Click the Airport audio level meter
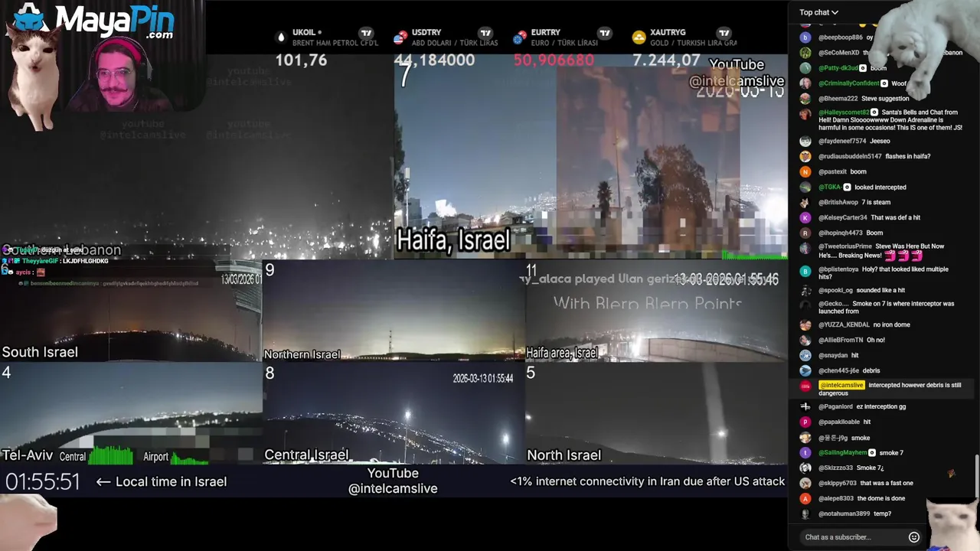The height and width of the screenshot is (551, 980). click(x=189, y=458)
